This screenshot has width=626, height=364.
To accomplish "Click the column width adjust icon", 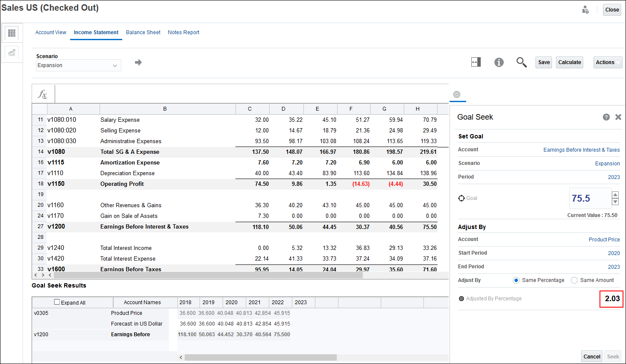I will coord(476,62).
